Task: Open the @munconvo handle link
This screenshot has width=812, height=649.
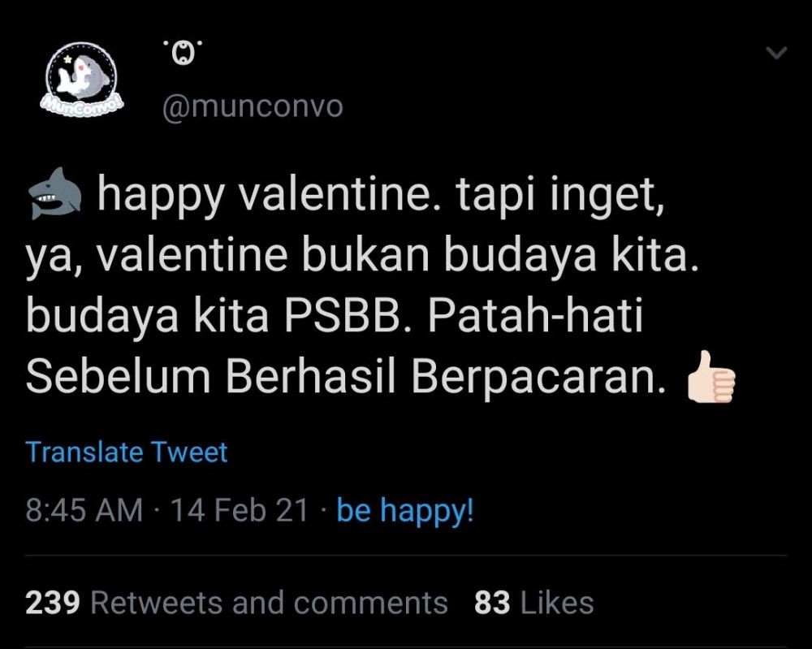Action: point(253,106)
